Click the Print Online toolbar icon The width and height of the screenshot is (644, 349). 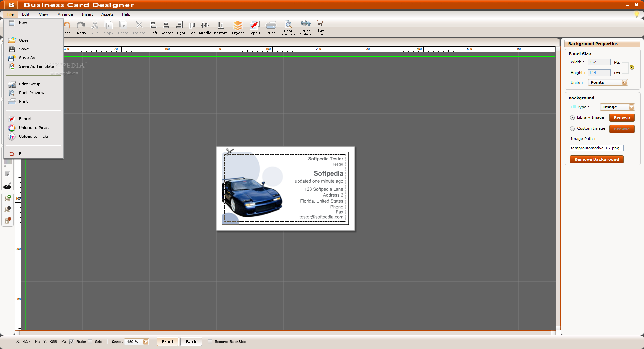pos(306,28)
